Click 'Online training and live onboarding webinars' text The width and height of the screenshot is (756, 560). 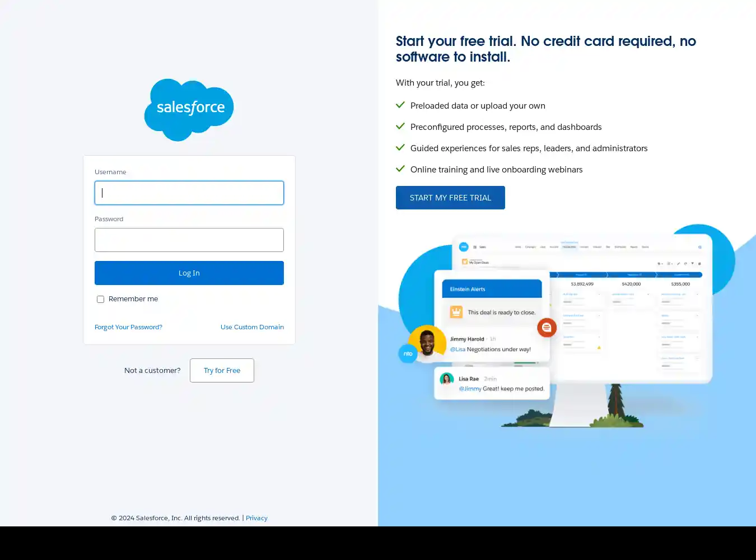point(496,170)
